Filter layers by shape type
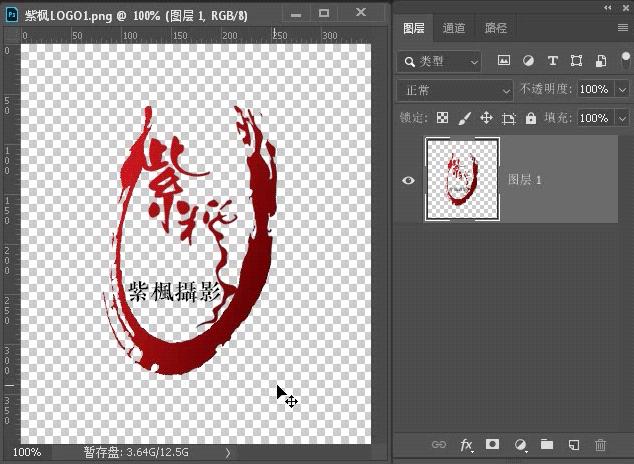 click(x=576, y=61)
